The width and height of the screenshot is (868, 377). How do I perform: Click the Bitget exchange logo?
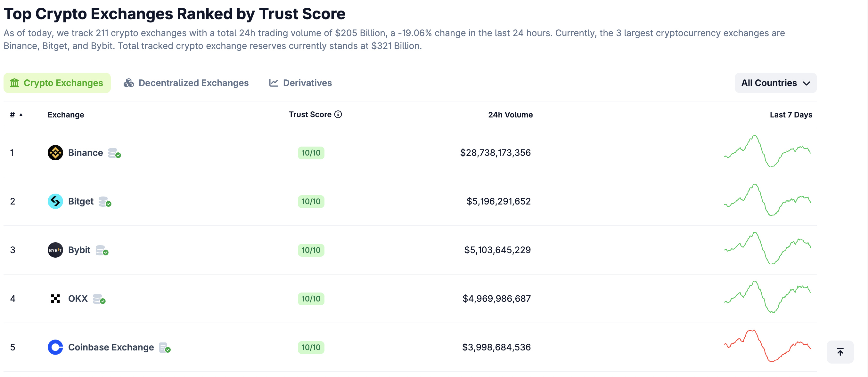click(55, 201)
